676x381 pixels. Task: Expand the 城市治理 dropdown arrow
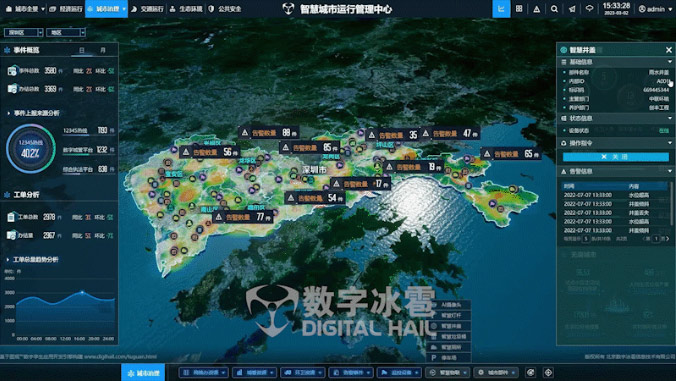click(x=124, y=9)
